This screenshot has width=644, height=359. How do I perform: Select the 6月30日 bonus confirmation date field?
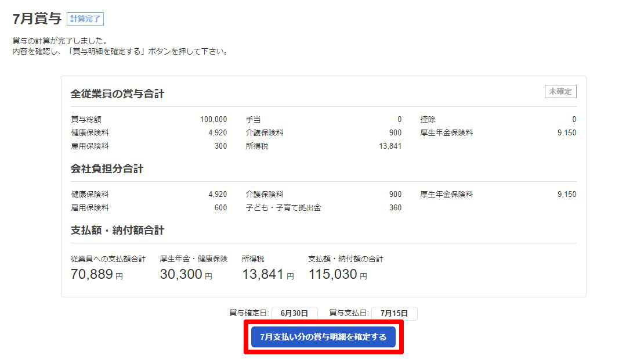click(295, 313)
